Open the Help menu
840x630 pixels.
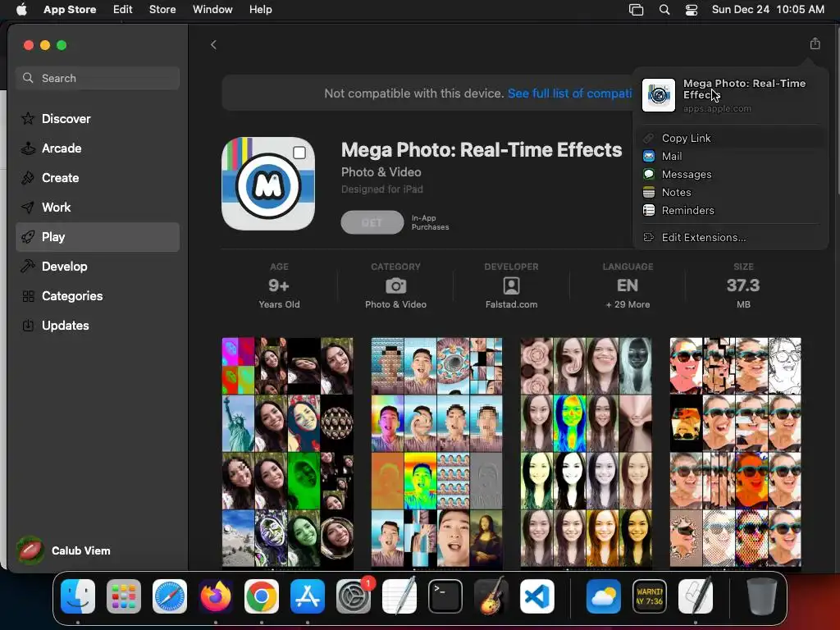[260, 9]
